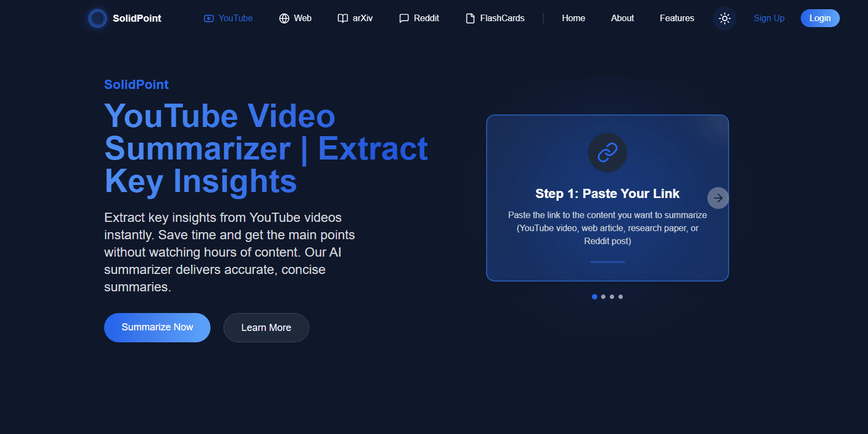Toggle light/dark theme with sun icon
Viewport: 868px width, 434px height.
[x=724, y=18]
